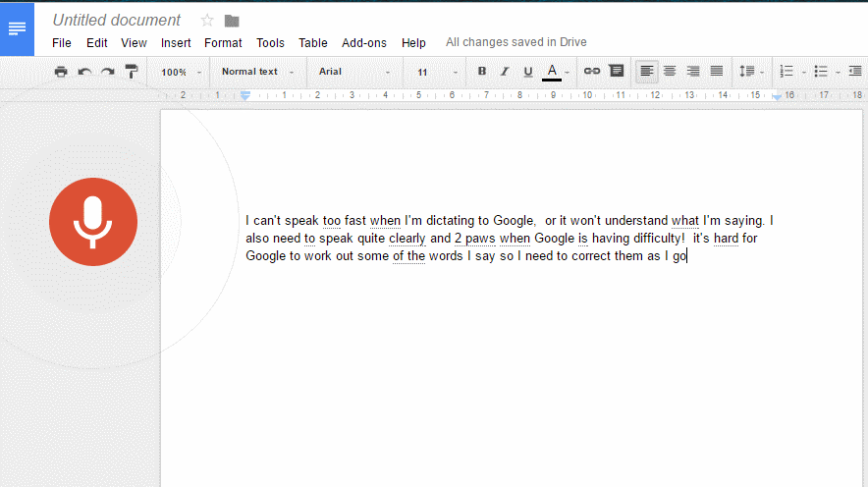Click the Insert comment icon
Image resolution: width=868 pixels, height=487 pixels.
[616, 71]
